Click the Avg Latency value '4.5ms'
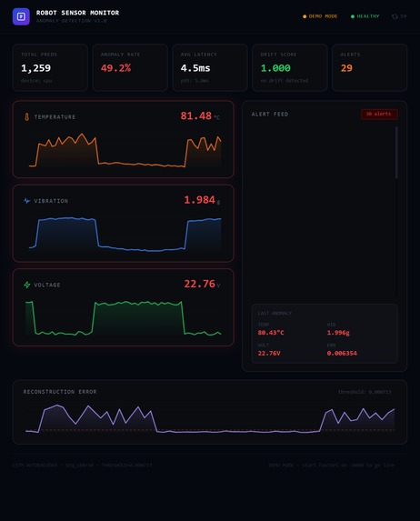 (195, 68)
